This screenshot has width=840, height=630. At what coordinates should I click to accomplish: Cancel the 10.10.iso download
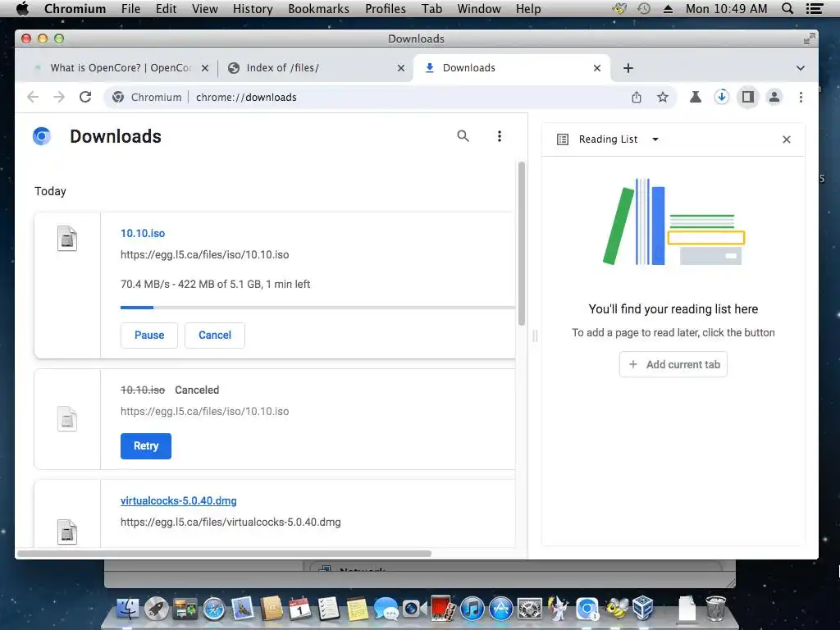(215, 336)
